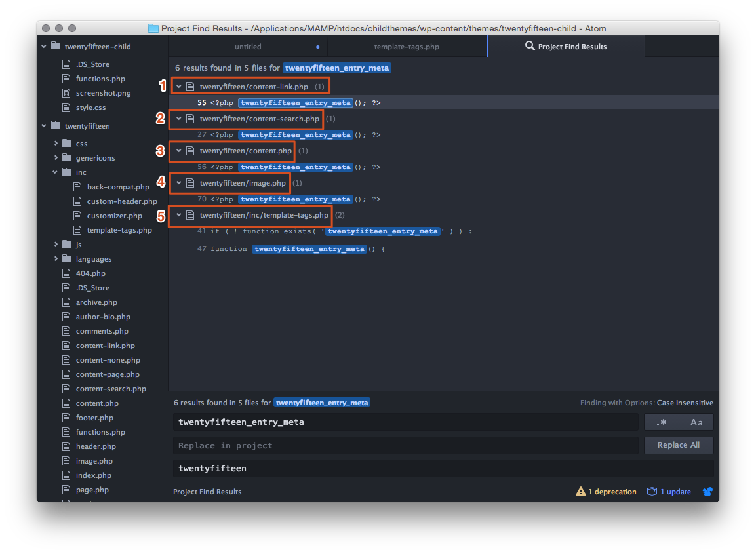Click the bird icon in status bar
The width and height of the screenshot is (756, 554).
[x=707, y=492]
